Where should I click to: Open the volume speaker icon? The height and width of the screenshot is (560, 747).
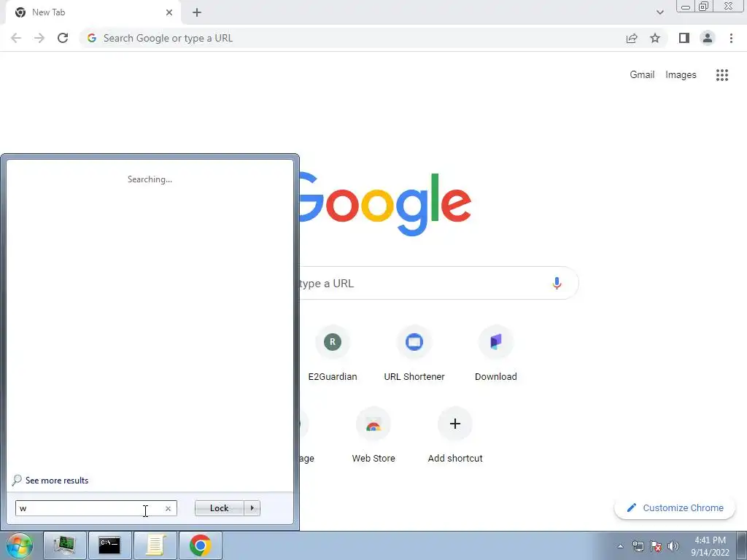[x=673, y=546]
